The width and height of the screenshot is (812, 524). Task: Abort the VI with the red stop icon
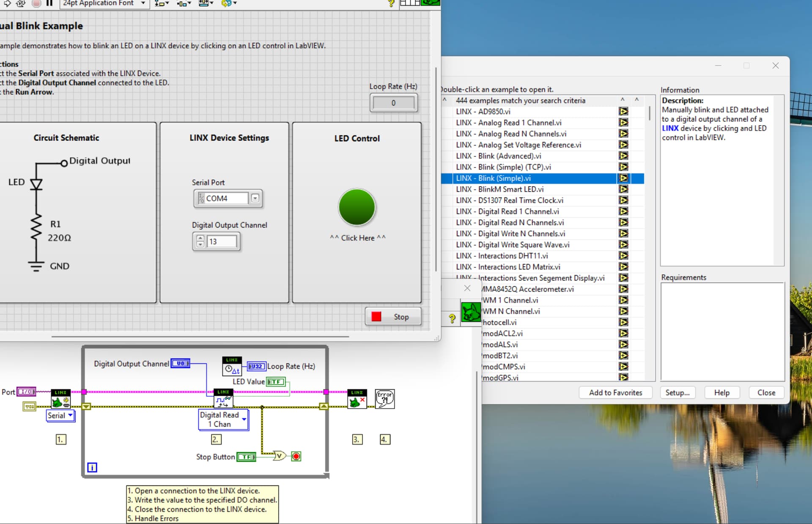(x=36, y=3)
